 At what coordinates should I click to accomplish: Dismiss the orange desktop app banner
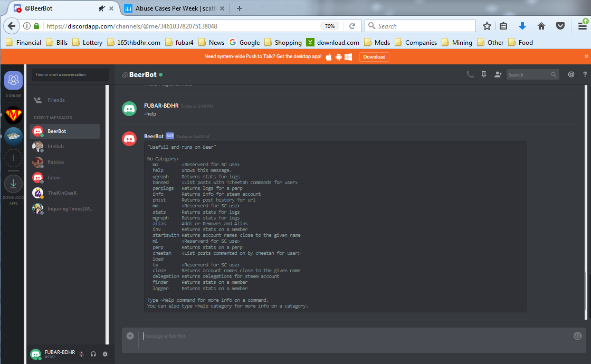click(x=586, y=56)
